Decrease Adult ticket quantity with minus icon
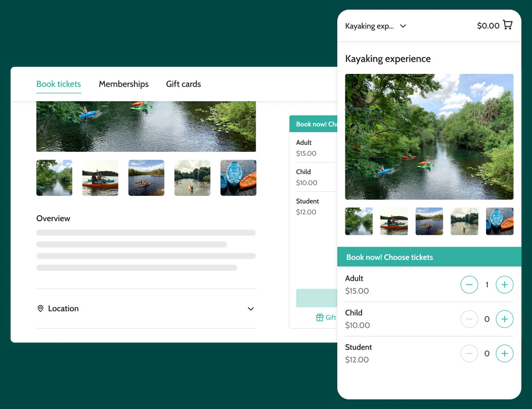 pos(469,284)
